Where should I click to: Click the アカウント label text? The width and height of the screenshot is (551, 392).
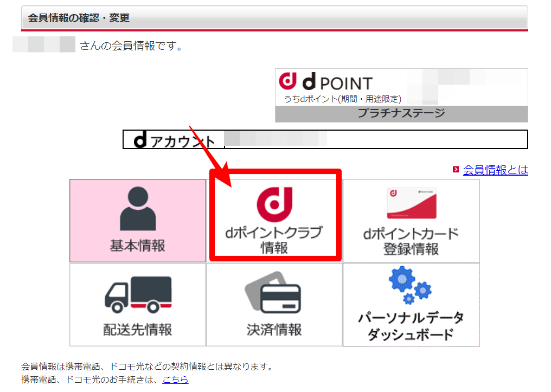tap(183, 142)
